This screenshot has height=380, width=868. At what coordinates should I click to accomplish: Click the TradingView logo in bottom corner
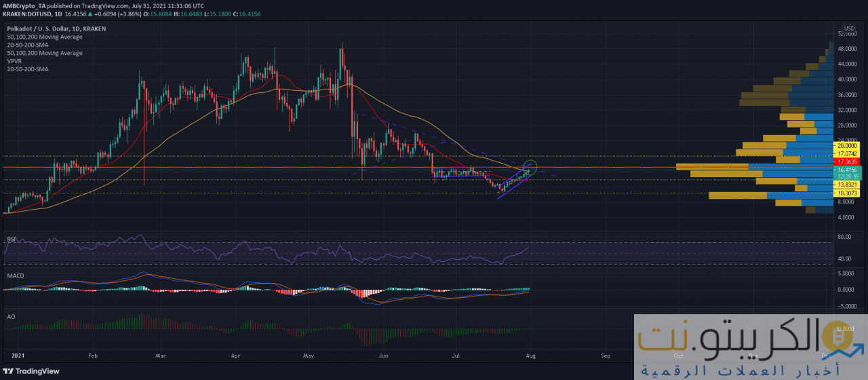pyautogui.click(x=32, y=371)
